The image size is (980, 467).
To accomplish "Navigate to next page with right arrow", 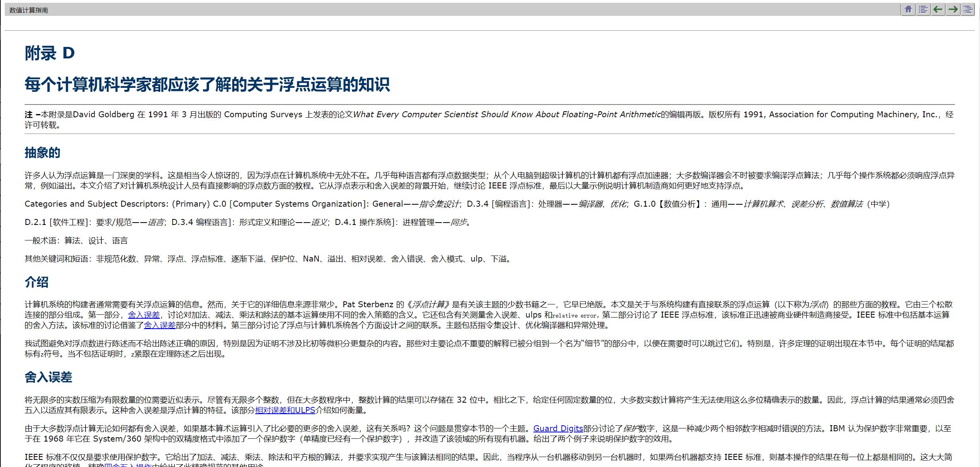I will tap(953, 9).
